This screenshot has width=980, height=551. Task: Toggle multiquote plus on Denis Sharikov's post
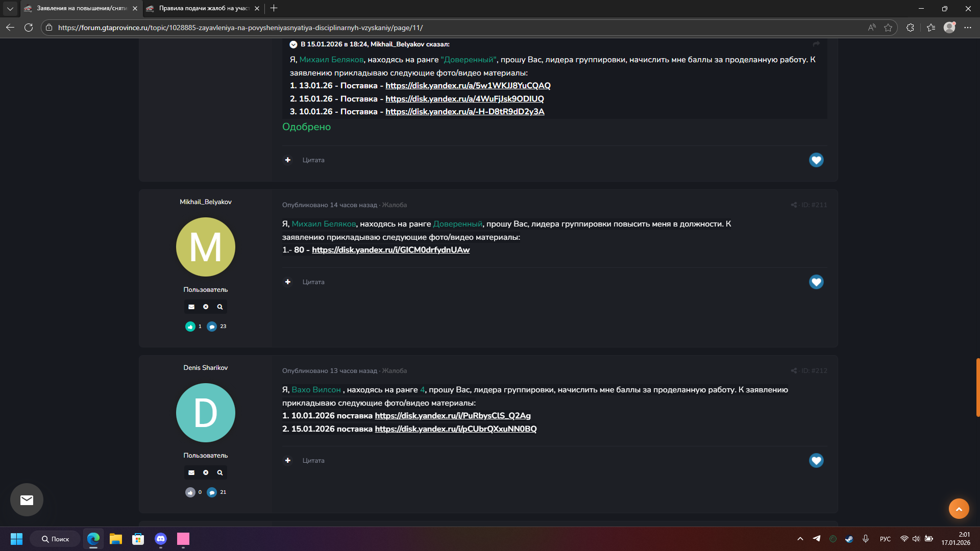point(288,460)
